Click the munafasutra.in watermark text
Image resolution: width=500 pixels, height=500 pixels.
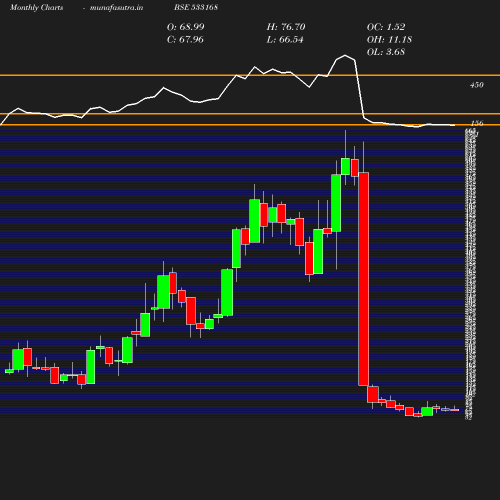point(116,8)
